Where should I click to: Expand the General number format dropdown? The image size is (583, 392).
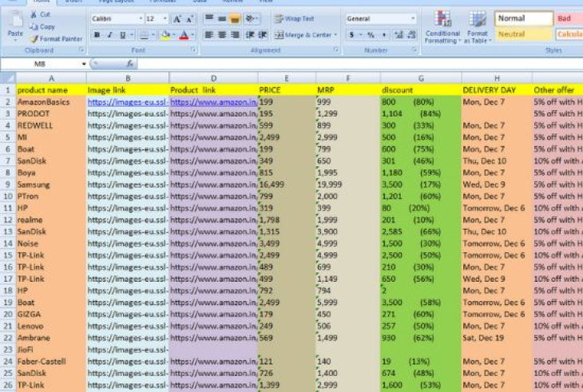411,18
